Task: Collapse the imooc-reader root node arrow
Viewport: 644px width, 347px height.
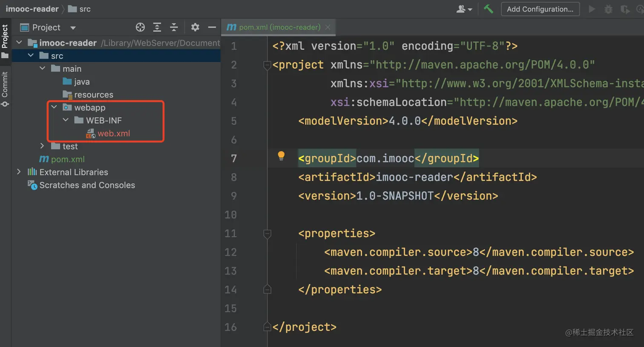Action: (x=19, y=43)
